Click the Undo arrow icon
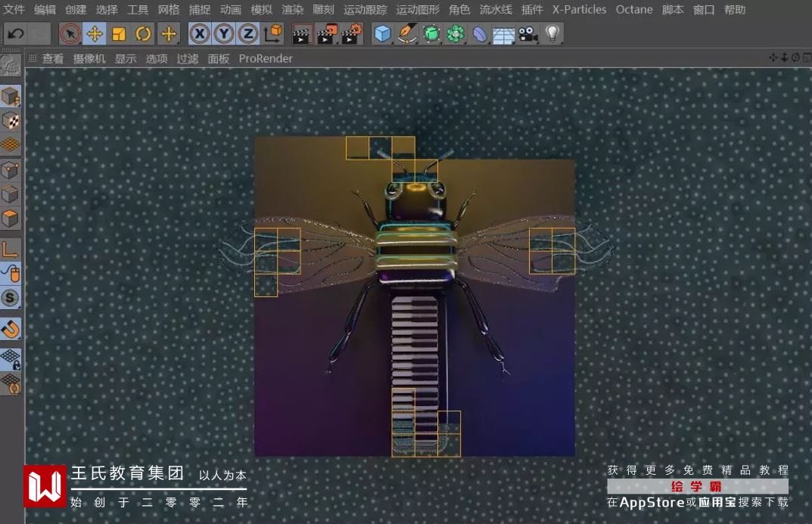This screenshot has height=524, width=812. click(x=16, y=34)
